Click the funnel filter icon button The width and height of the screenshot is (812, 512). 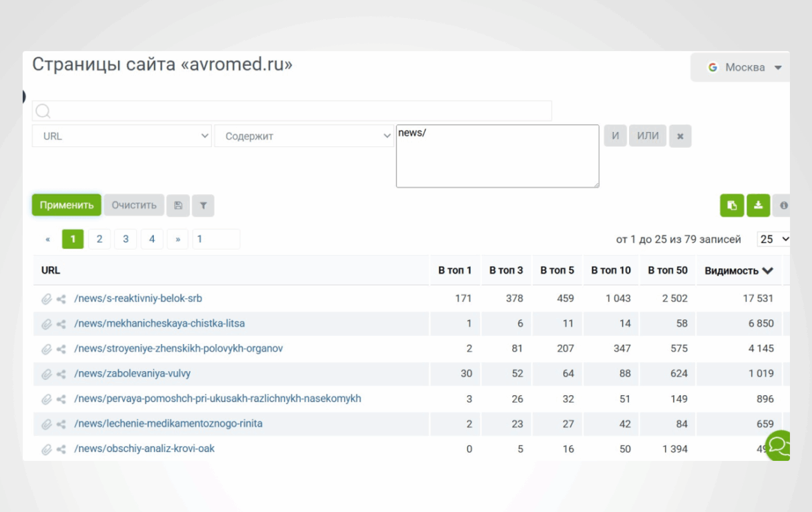[x=203, y=205]
